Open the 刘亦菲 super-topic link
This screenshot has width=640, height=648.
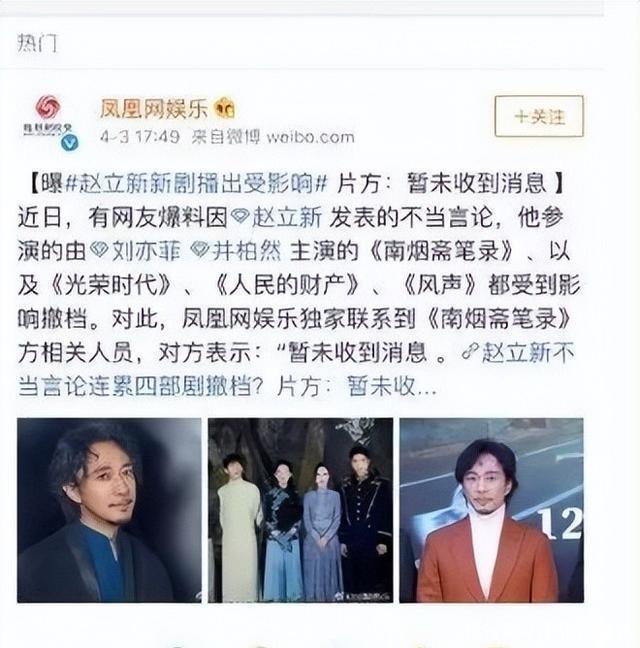146,250
